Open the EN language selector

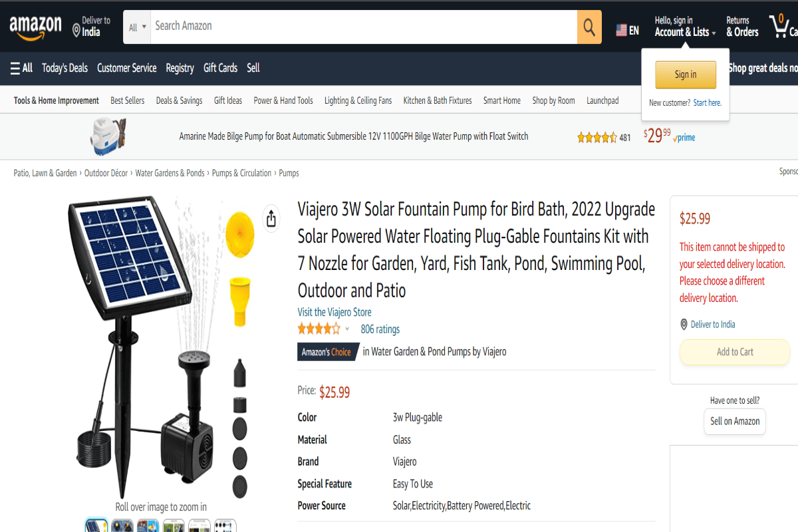click(628, 29)
